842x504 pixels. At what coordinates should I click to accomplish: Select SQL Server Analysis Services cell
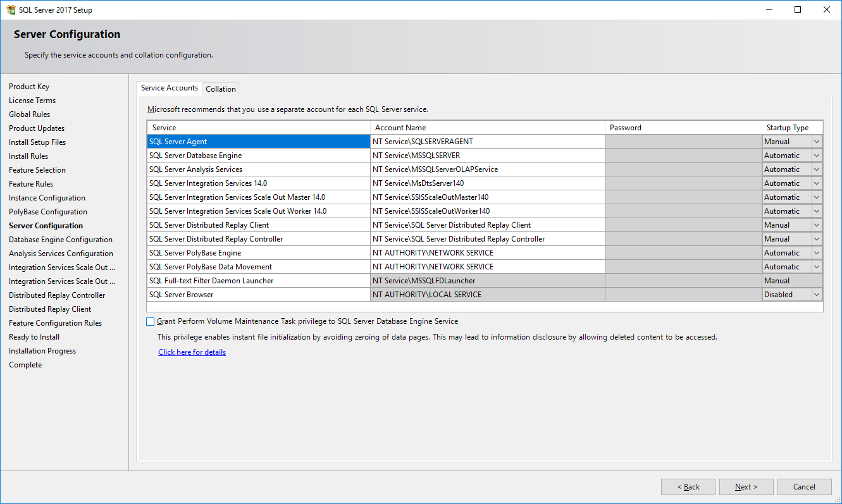point(259,169)
